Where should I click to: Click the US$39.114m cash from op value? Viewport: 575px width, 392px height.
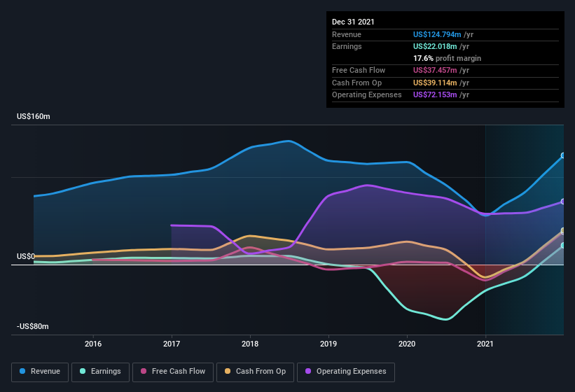click(435, 83)
